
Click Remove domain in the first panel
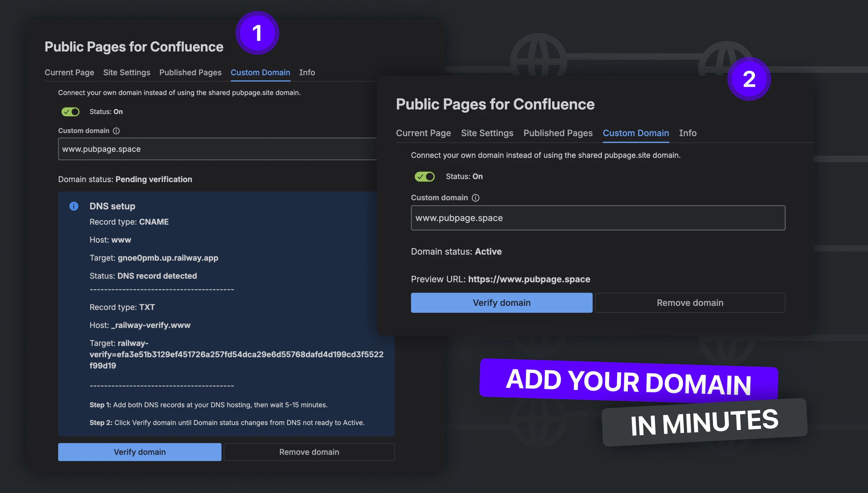tap(309, 452)
